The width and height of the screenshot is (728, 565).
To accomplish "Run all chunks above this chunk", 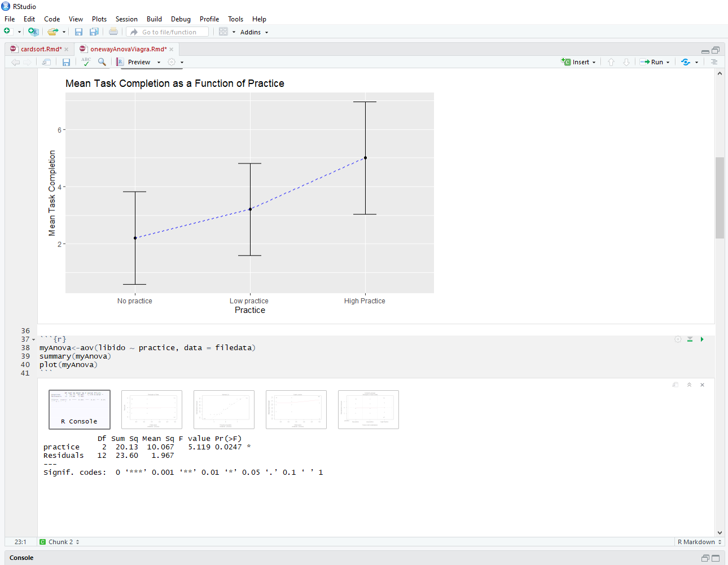I will [x=690, y=339].
